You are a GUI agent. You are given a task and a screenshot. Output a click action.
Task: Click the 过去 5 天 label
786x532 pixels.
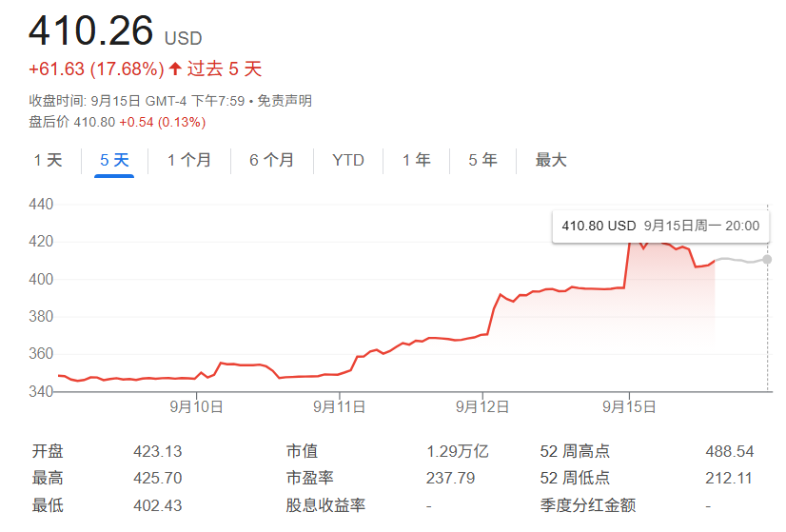225,69
